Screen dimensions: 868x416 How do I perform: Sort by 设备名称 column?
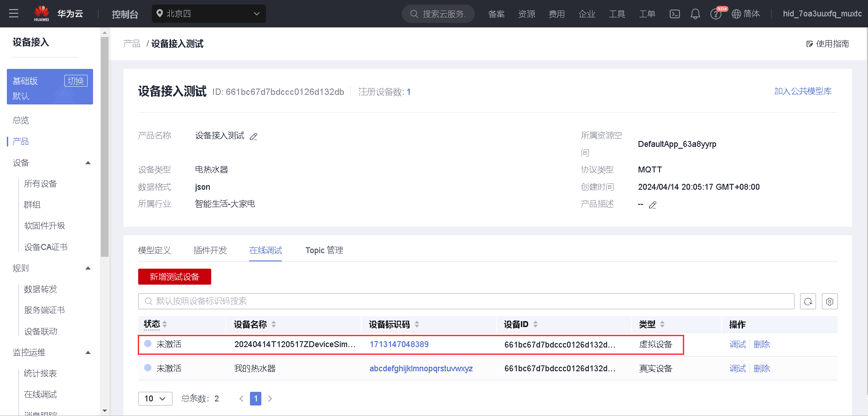(274, 324)
